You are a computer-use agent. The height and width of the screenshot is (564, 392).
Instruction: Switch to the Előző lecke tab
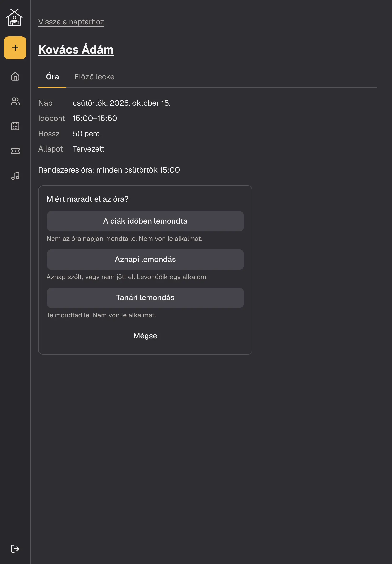(x=94, y=77)
